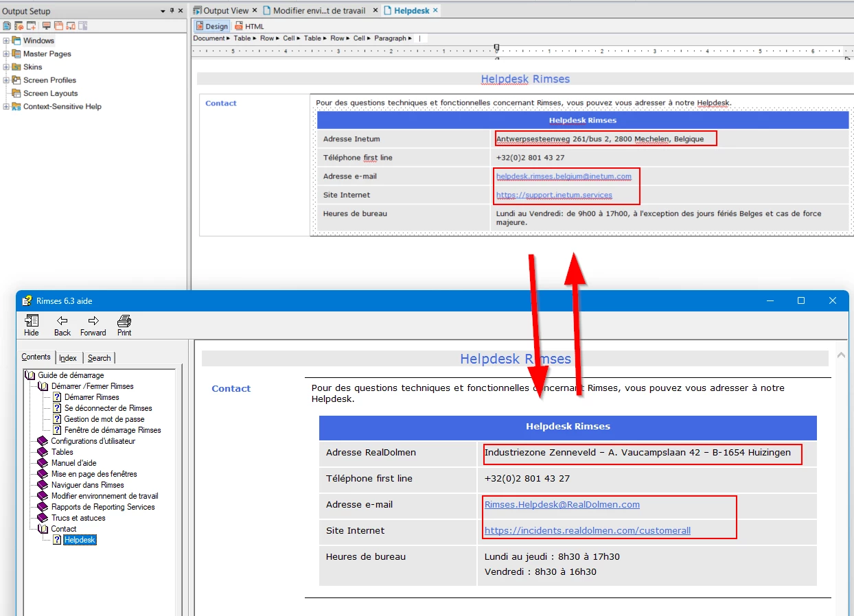Maximize the Rimses 6.3 aide window
854x616 pixels.
click(800, 300)
